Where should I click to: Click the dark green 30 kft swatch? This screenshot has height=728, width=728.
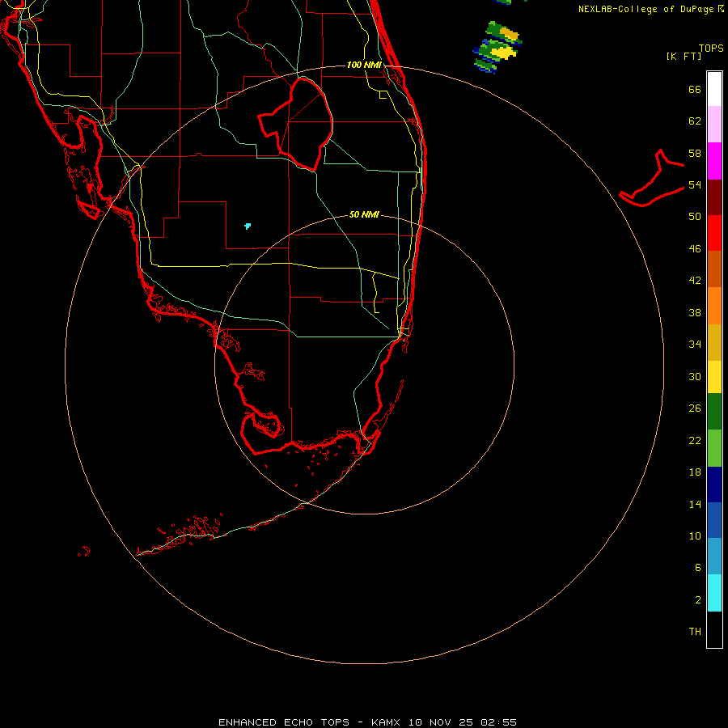point(714,412)
